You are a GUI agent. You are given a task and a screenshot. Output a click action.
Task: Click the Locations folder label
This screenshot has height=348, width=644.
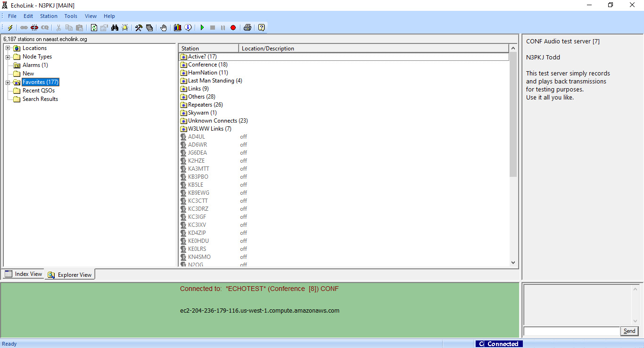34,48
